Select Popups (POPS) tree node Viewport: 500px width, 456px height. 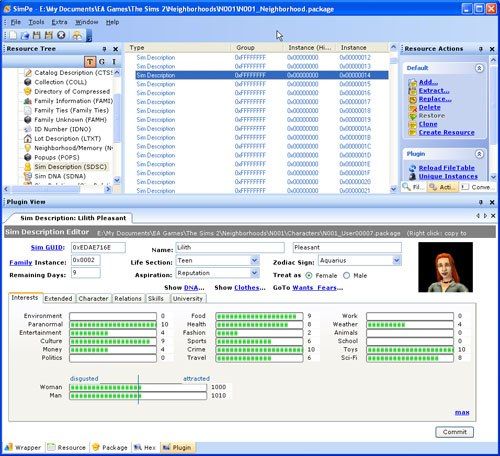[57, 157]
